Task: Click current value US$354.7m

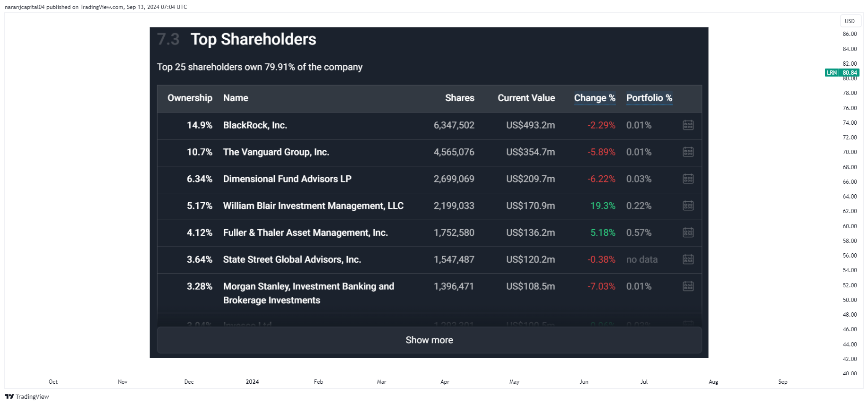Action: 531,152
